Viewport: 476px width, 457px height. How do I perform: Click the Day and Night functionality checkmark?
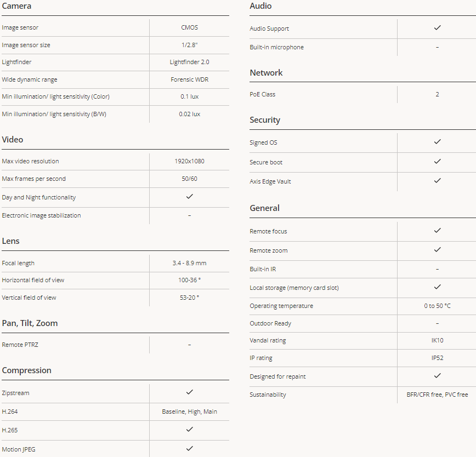pyautogui.click(x=189, y=197)
